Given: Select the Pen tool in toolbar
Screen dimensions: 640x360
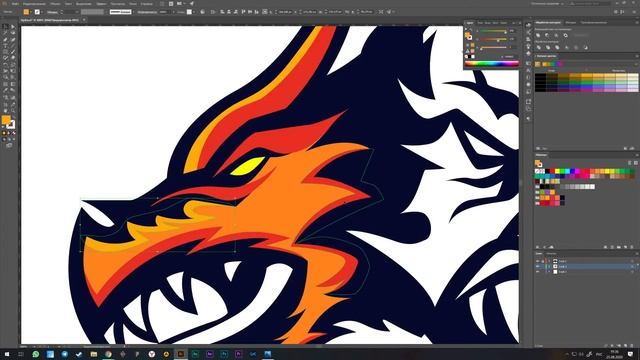Looking at the screenshot, I should click(6, 40).
